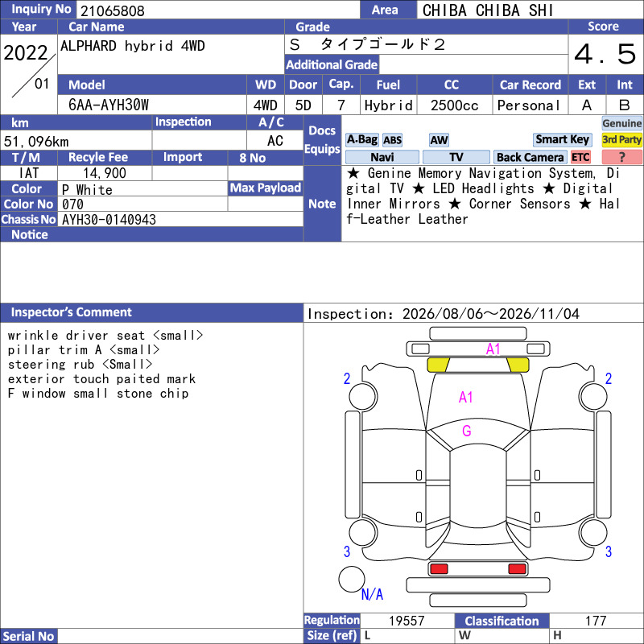Screen dimensions: 644x644
Task: Select the Back Camera badge
Action: [x=530, y=157]
